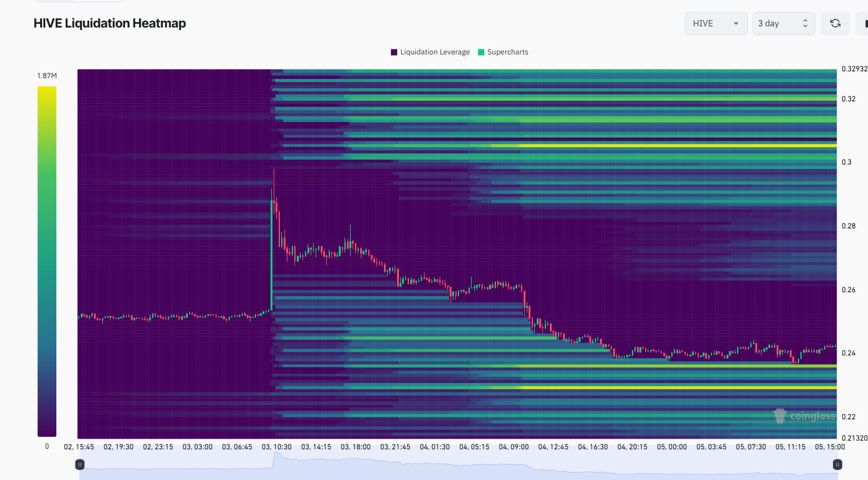The height and width of the screenshot is (480, 868).
Task: Click the left range slider handle
Action: point(80,464)
